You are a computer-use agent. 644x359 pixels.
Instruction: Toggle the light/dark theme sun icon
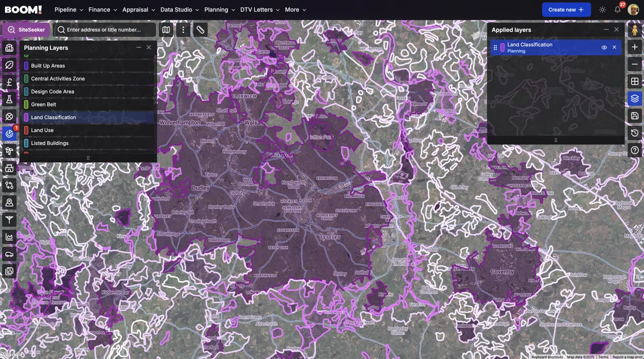pyautogui.click(x=602, y=10)
